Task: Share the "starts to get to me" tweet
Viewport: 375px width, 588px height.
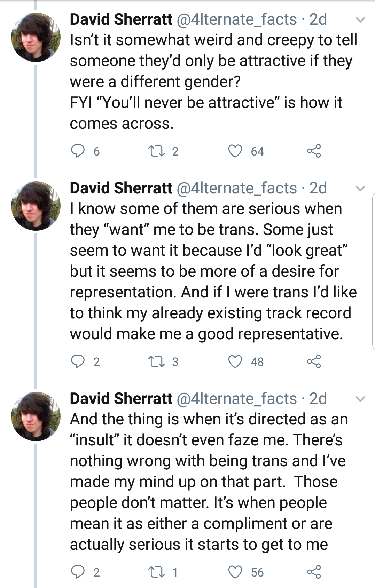Action: [x=314, y=572]
